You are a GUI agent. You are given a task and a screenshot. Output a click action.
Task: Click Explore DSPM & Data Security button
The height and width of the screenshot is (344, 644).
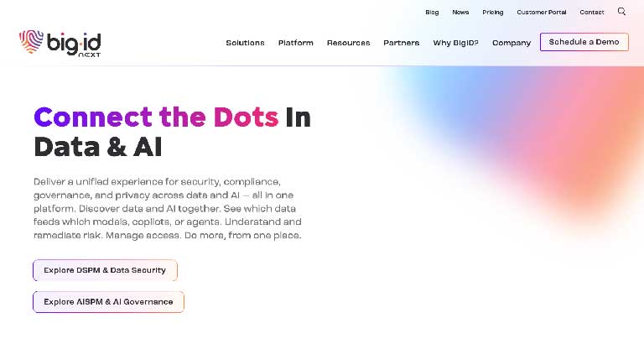pyautogui.click(x=105, y=270)
